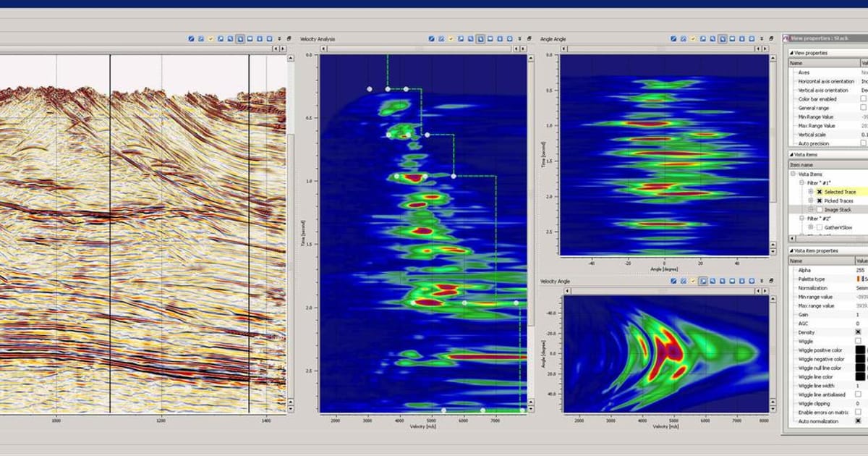Open toolbar overflow chevron in the seismic stack panel

click(x=278, y=38)
